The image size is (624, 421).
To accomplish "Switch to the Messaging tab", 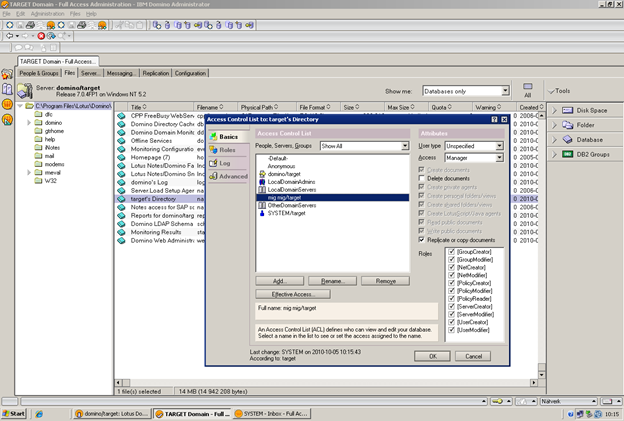I will [x=121, y=73].
